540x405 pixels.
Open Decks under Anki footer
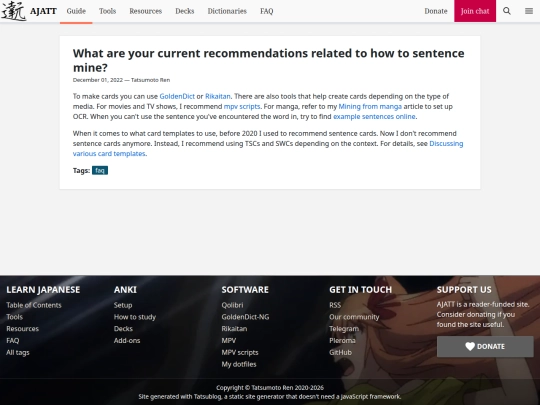tap(123, 329)
